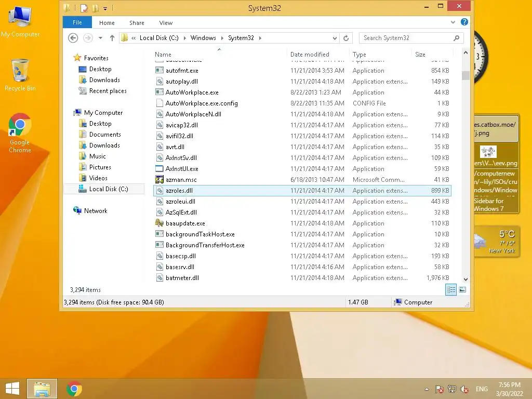Select the batmeter.dll file icon
Viewport: 532px width, 399px height.
(x=159, y=277)
